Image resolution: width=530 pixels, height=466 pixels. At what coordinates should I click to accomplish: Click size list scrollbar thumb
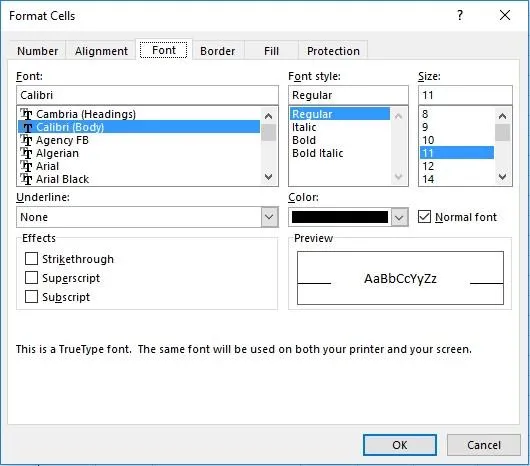point(502,132)
